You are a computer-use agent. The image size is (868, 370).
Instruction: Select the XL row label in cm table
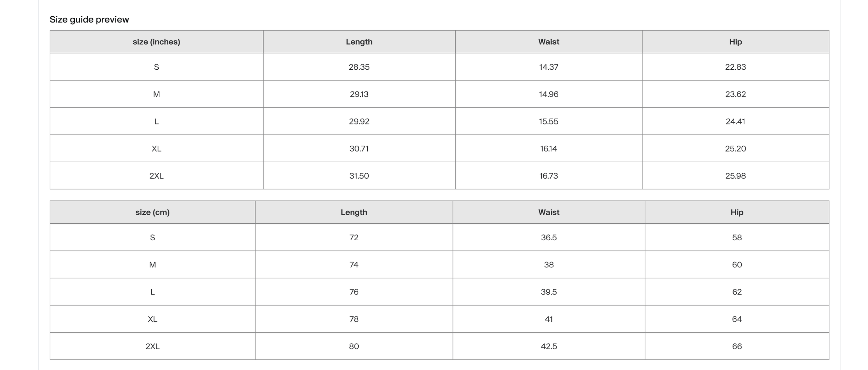coord(152,319)
